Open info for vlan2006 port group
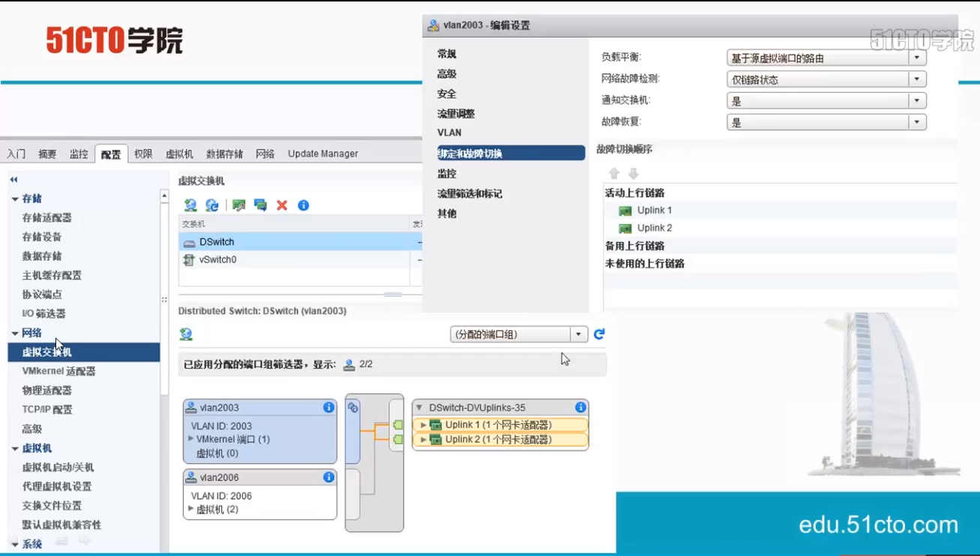The width and height of the screenshot is (980, 556). (x=328, y=477)
